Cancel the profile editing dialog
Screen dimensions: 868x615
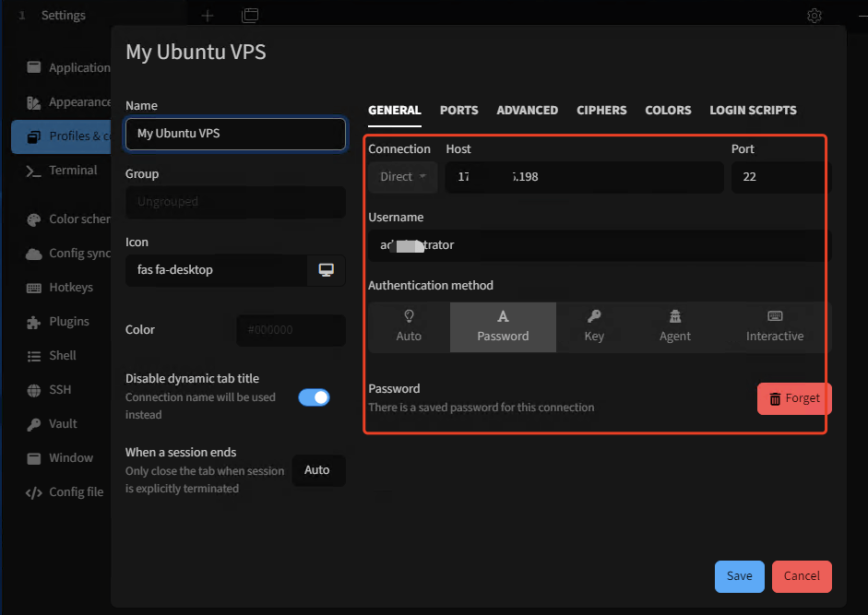pyautogui.click(x=802, y=576)
